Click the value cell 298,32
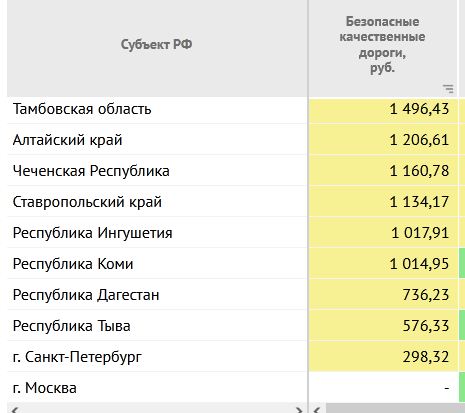Screen dimensions: 465x413 click(x=383, y=357)
